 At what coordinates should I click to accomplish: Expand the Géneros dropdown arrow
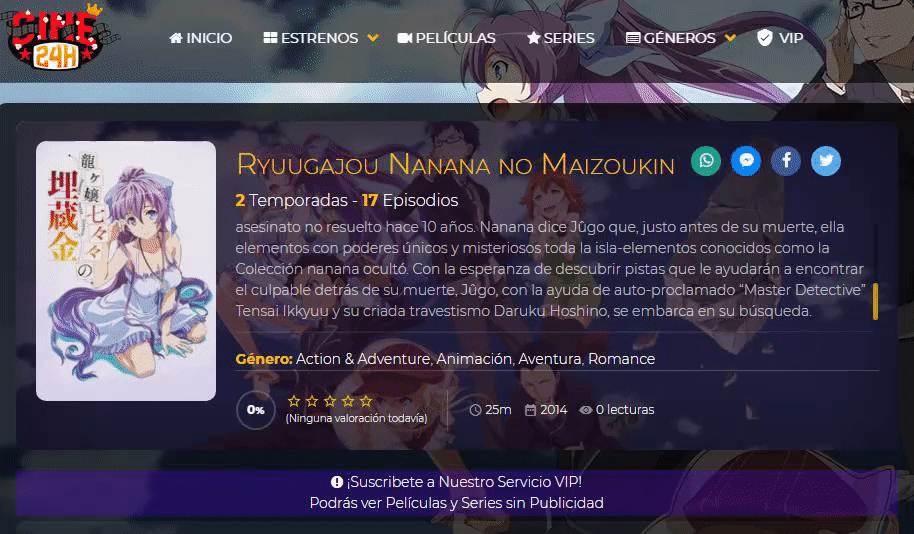730,38
